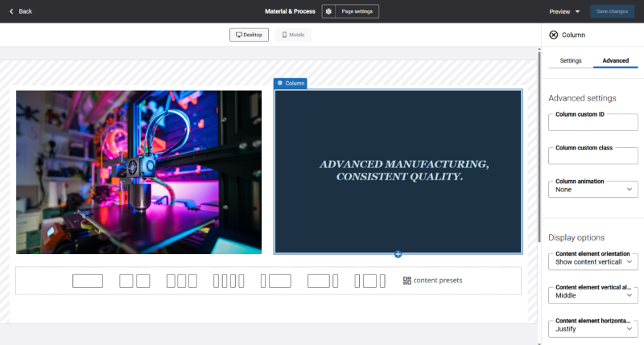Close the Column panel
This screenshot has width=644, height=345.
coord(553,35)
